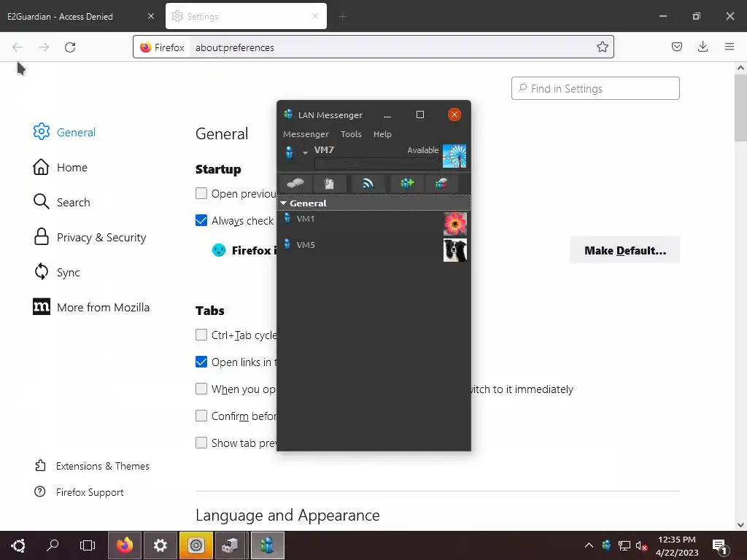Open the General settings category
747x560 pixels.
point(64,132)
